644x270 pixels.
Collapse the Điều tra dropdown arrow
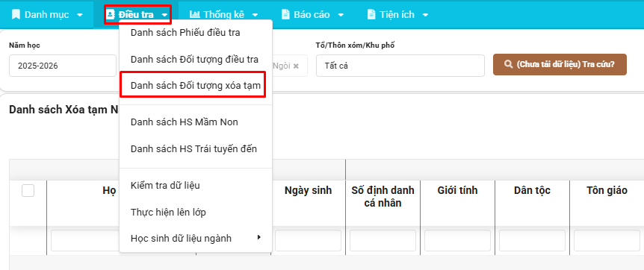click(164, 15)
